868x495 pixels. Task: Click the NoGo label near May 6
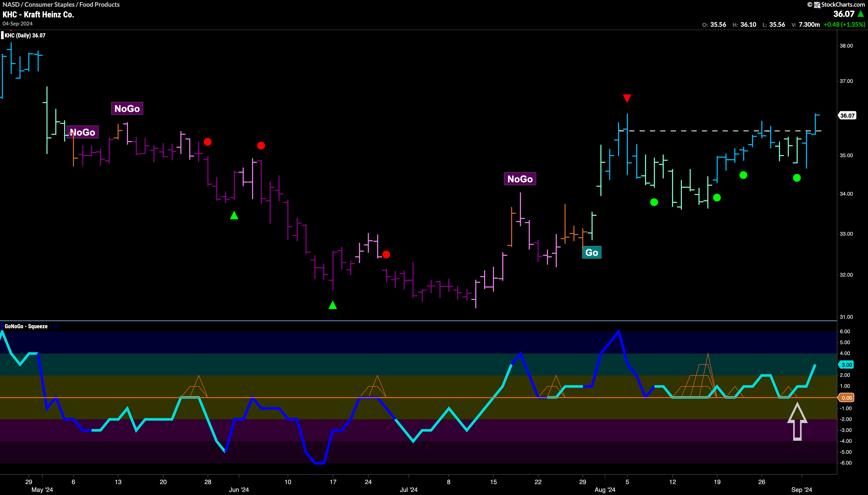(83, 132)
